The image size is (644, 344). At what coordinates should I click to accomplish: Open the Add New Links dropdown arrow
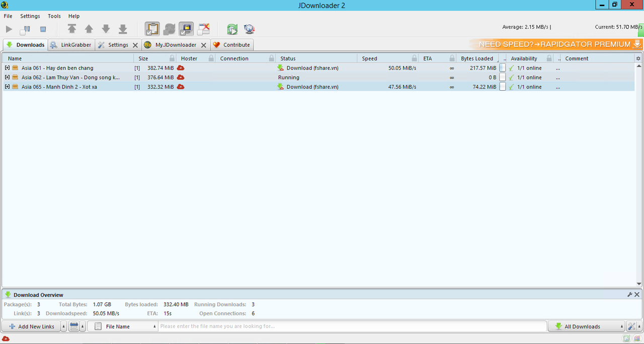click(x=64, y=326)
